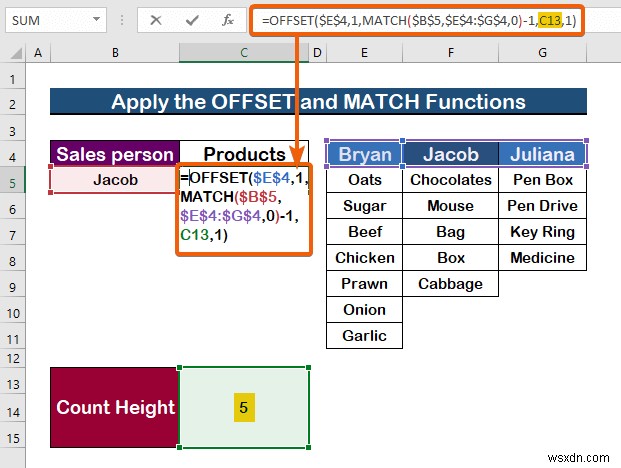Select column C header
621x468 pixels.
click(x=244, y=53)
